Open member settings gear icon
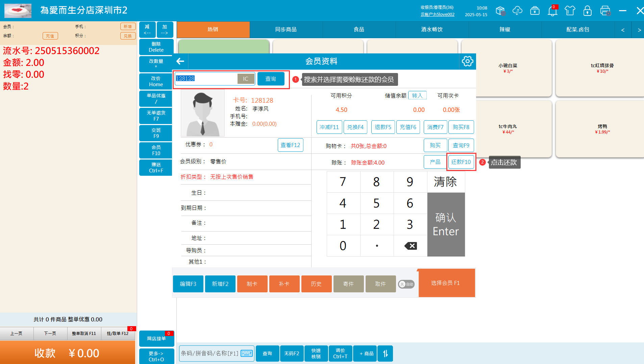 click(467, 61)
